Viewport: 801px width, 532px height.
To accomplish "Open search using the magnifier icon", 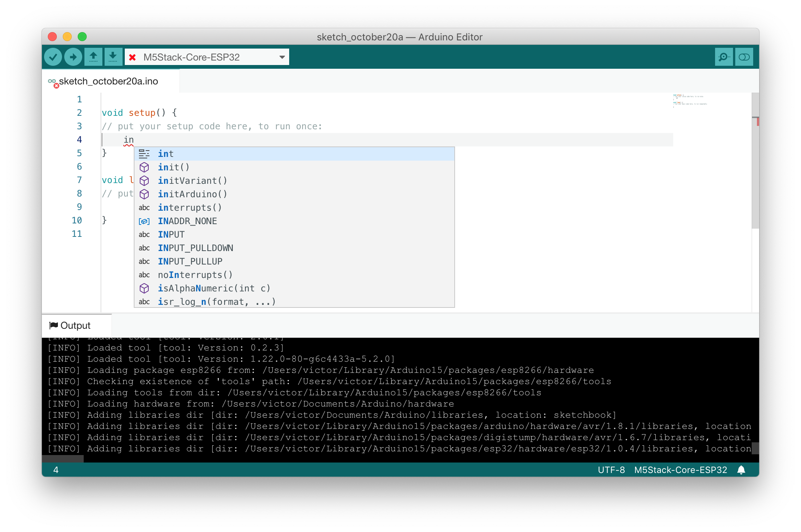I will point(724,56).
